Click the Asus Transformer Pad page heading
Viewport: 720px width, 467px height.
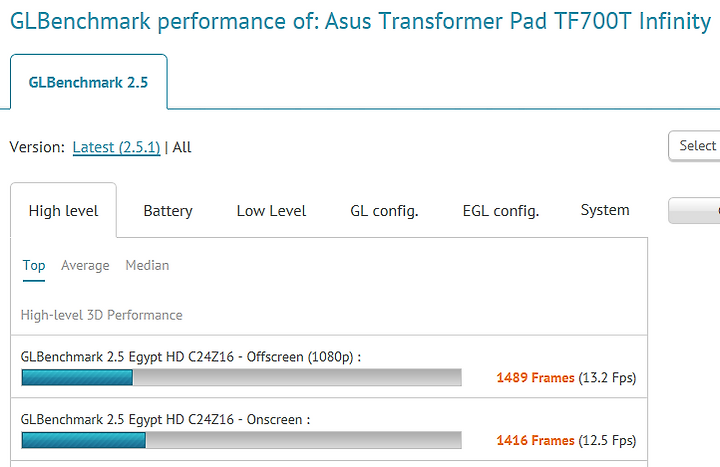360,20
